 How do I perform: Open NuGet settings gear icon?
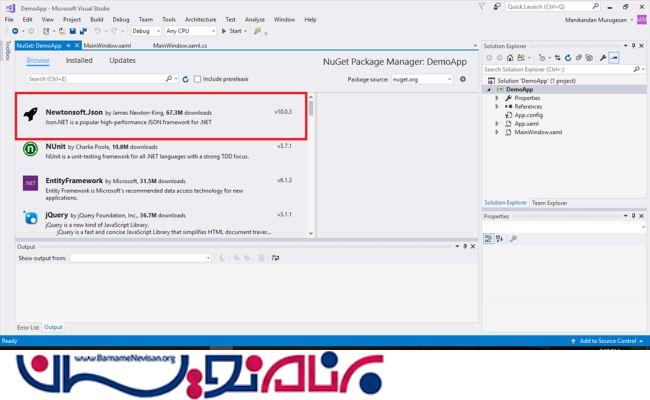coord(463,79)
